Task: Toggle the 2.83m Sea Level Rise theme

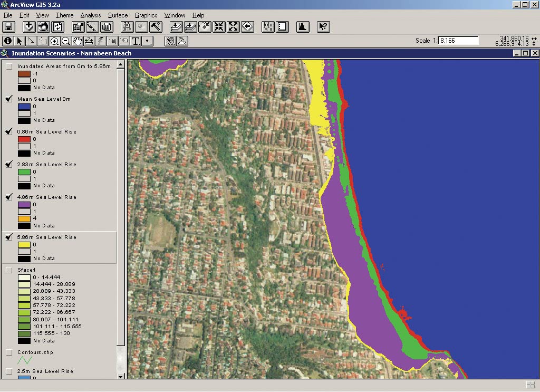Action: click(9, 165)
